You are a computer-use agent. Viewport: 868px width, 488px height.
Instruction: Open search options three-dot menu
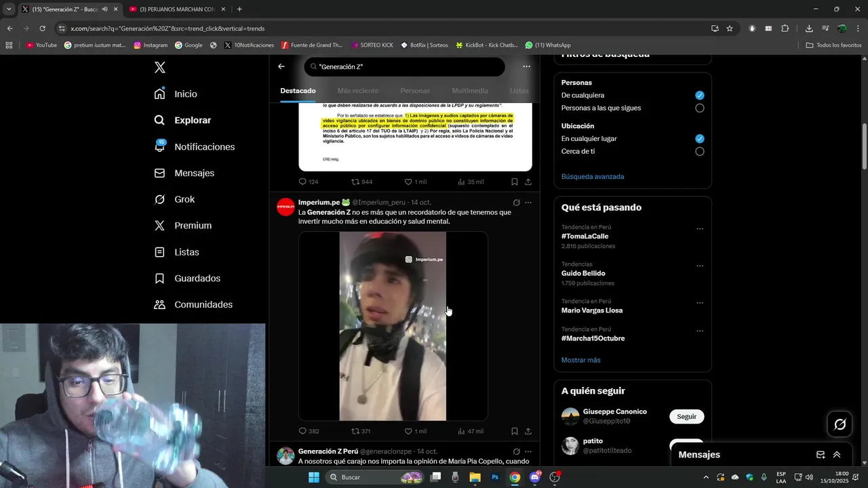(x=526, y=66)
